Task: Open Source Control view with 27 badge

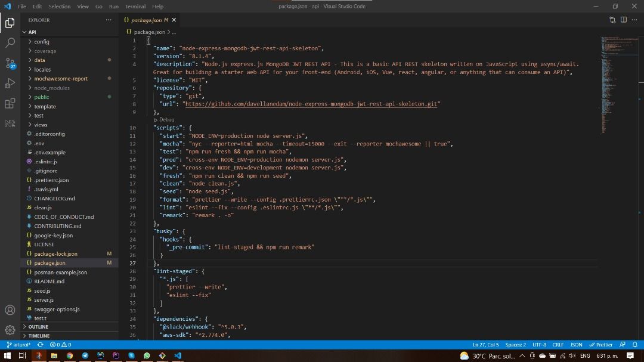Action: 10,63
